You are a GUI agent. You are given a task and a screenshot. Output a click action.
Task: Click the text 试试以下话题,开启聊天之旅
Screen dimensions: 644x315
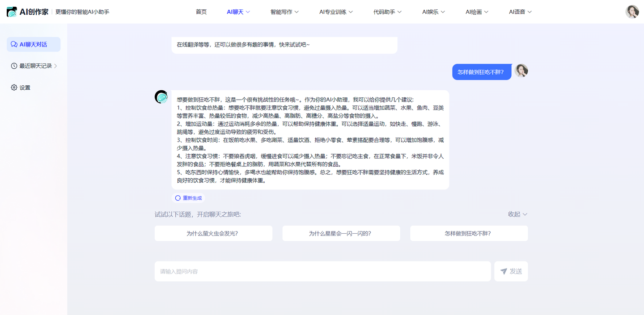point(198,214)
